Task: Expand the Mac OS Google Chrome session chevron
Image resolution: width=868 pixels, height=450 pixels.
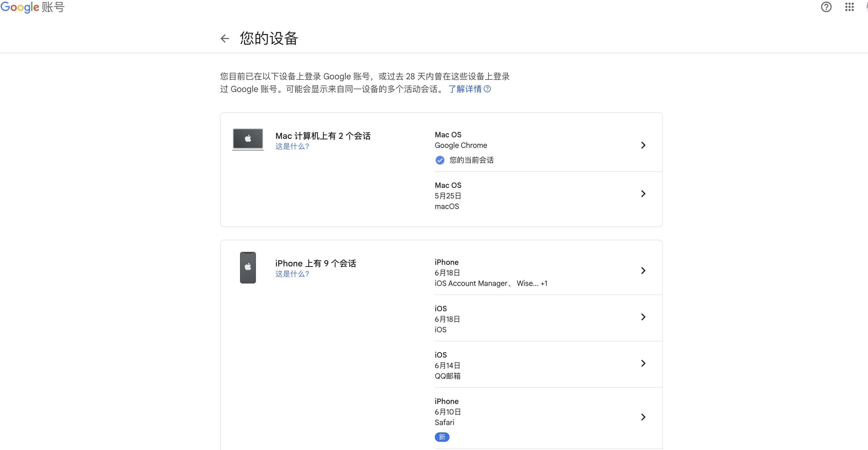Action: pyautogui.click(x=643, y=145)
